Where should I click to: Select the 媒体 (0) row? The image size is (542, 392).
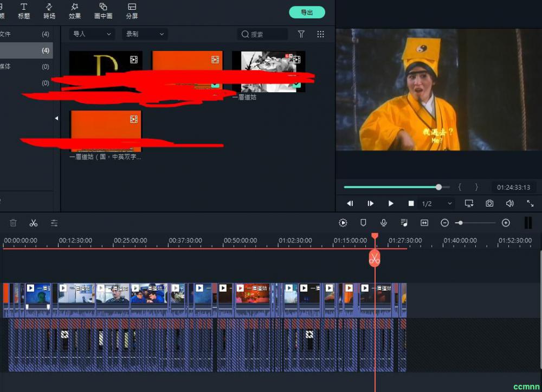click(x=26, y=66)
